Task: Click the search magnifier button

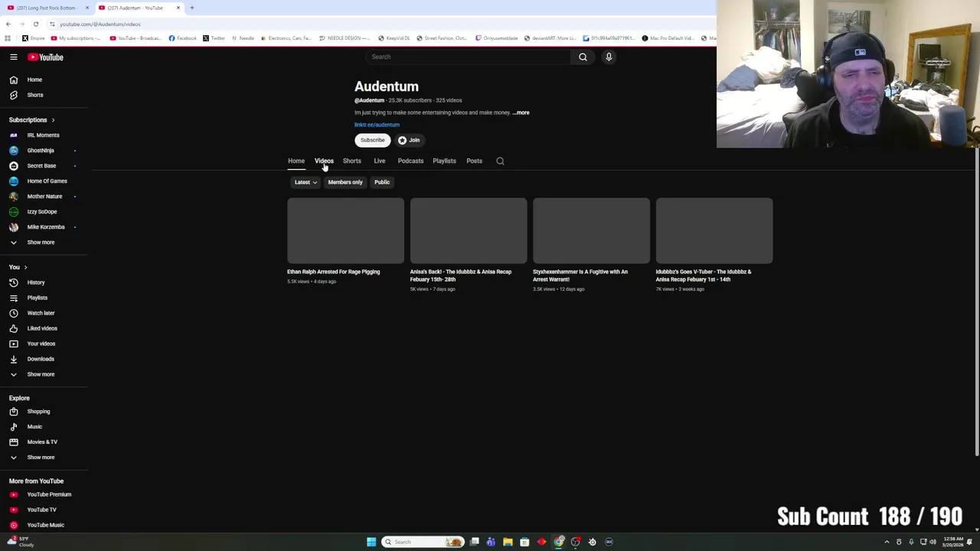Action: point(583,57)
